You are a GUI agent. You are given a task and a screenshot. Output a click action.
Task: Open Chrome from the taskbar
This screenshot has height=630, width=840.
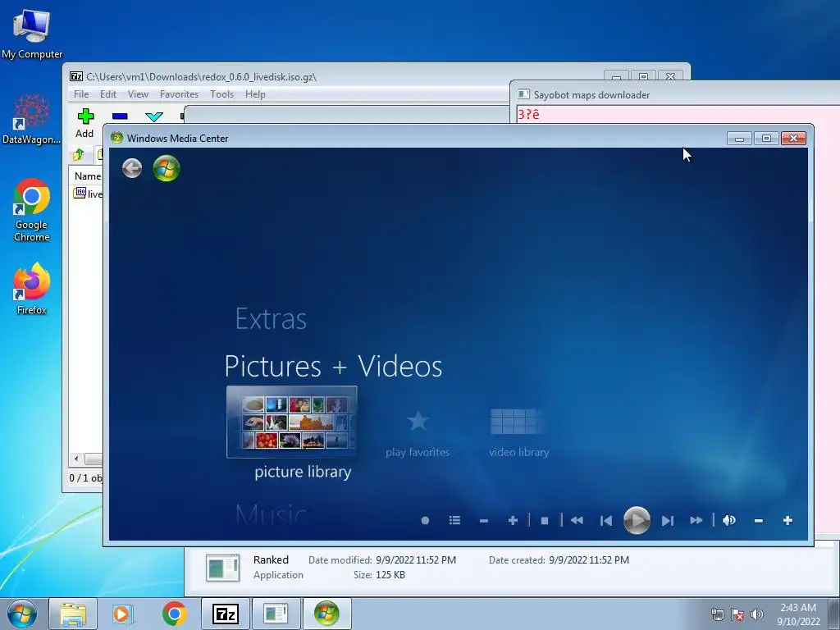(x=174, y=614)
